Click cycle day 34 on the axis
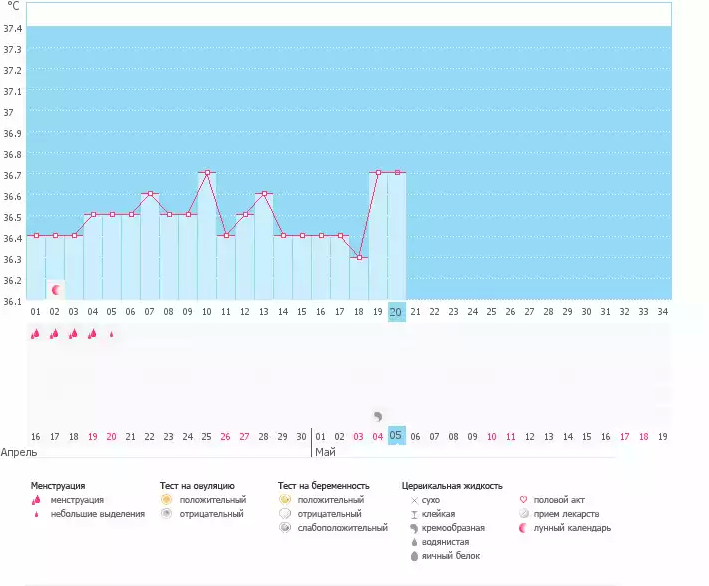 pos(663,312)
